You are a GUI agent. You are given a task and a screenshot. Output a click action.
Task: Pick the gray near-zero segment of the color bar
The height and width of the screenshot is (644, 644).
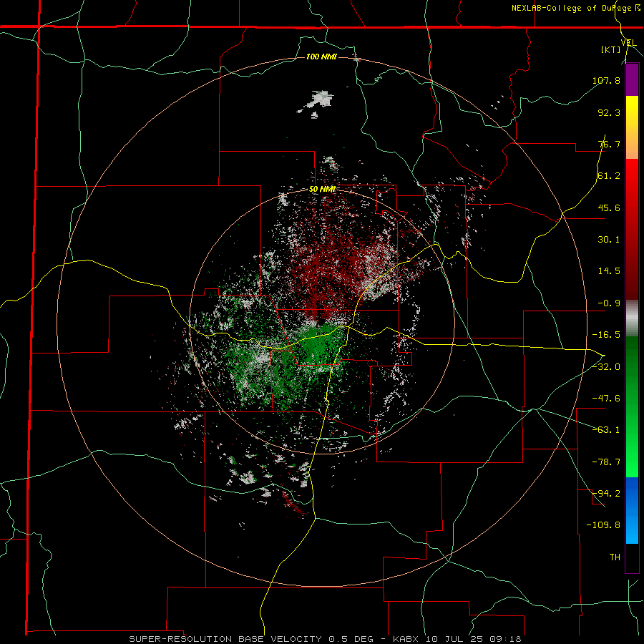tap(632, 318)
